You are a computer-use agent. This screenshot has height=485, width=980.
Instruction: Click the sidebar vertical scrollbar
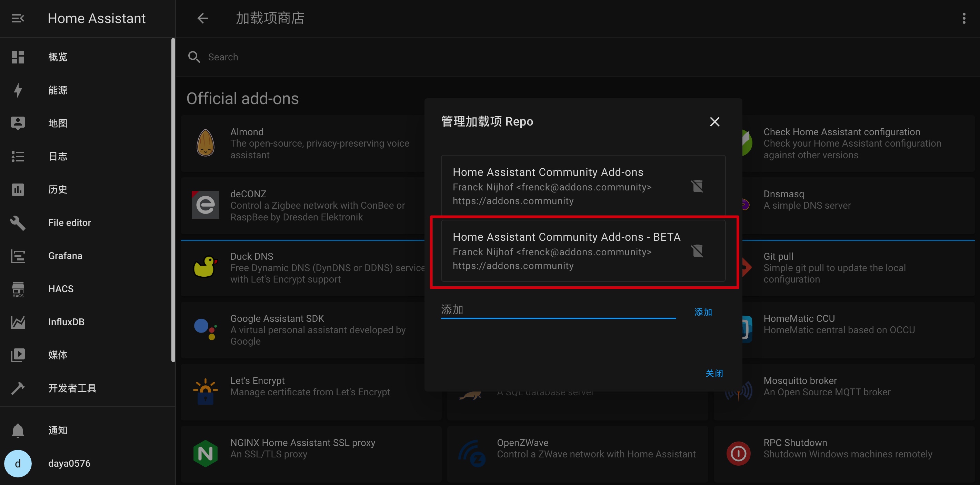click(x=173, y=200)
